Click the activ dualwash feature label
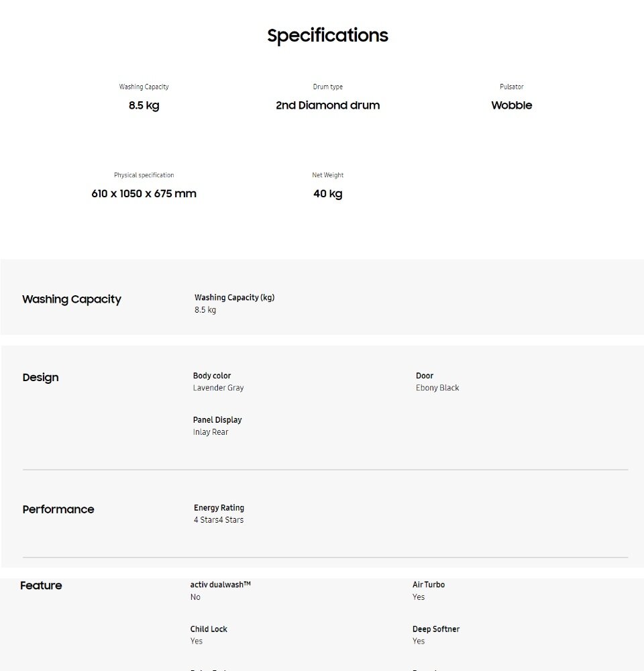The image size is (644, 671). (221, 584)
